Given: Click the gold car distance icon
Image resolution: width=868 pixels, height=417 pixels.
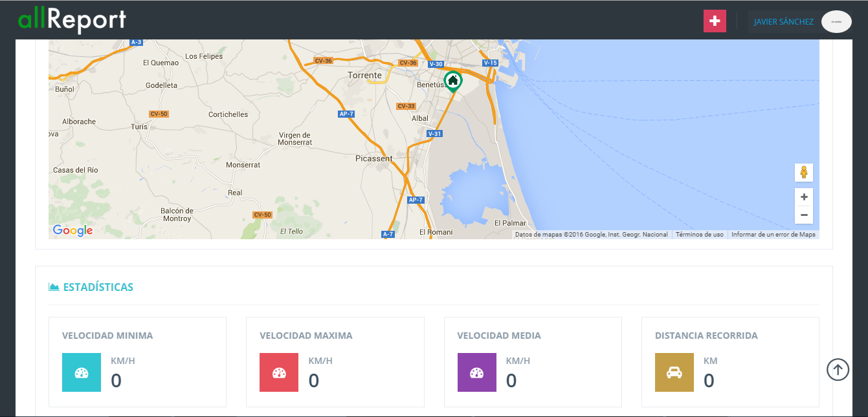Looking at the screenshot, I should click(674, 372).
